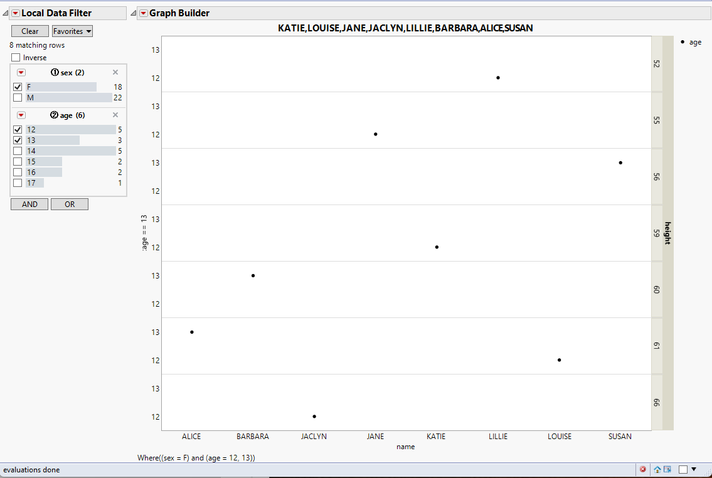Click the KATIE x-axis label

pyautogui.click(x=436, y=436)
